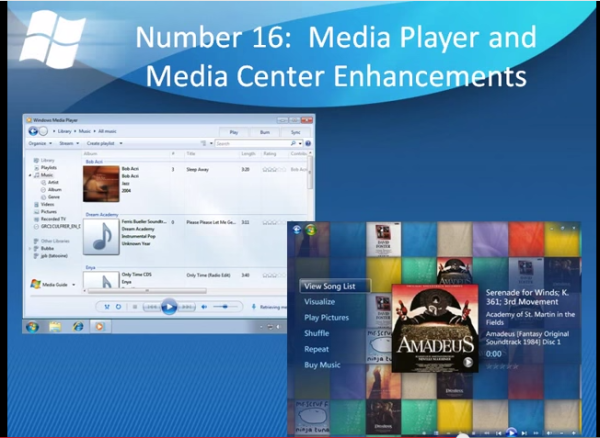Click the green Media Center logo button
This screenshot has width=600, height=438.
[x=311, y=230]
